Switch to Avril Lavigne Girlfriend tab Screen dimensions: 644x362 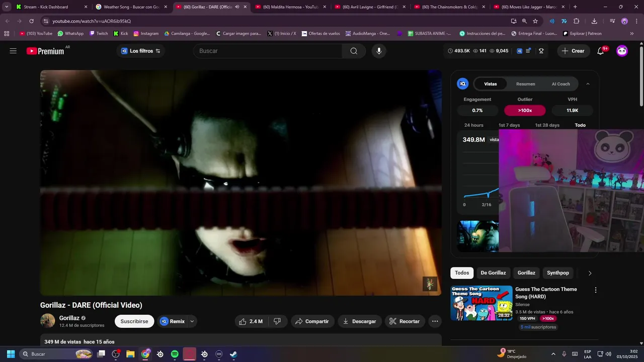coord(369,7)
